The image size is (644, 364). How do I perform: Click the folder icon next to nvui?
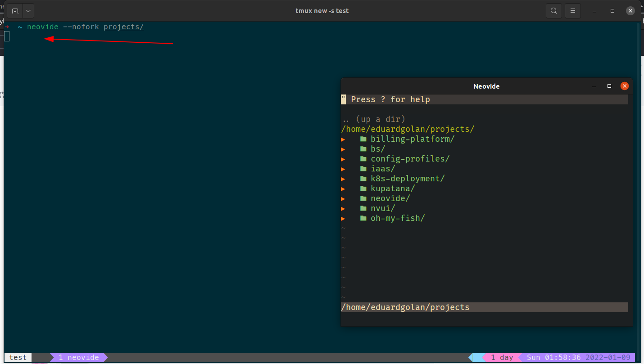(363, 208)
